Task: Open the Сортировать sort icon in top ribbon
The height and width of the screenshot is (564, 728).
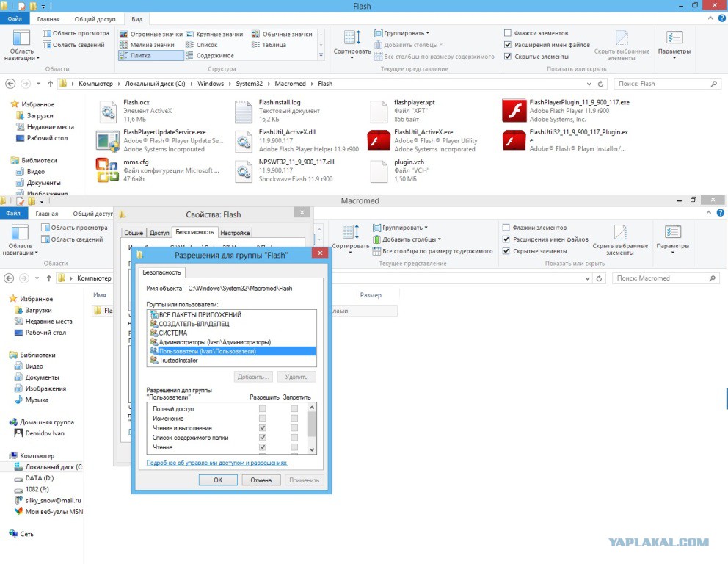Action: click(352, 39)
